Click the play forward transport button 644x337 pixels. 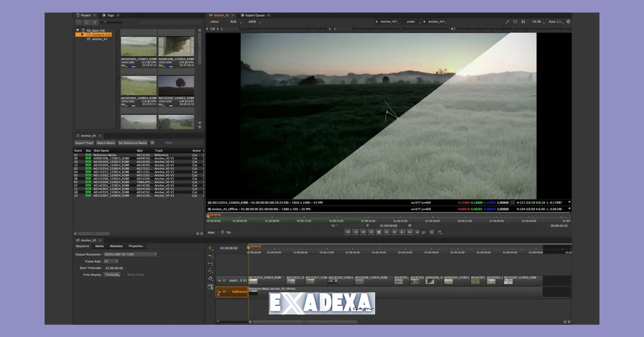pyautogui.click(x=386, y=232)
